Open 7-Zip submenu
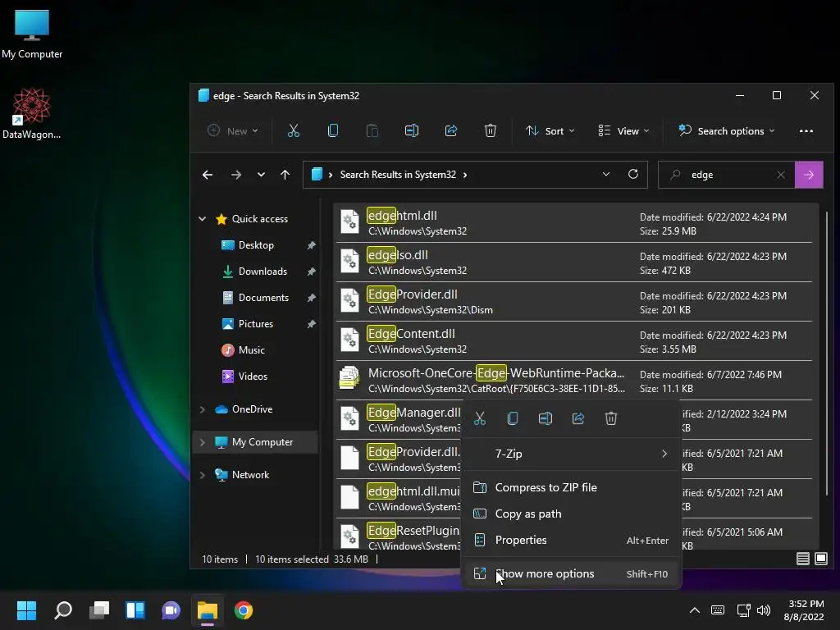This screenshot has height=630, width=840. 572,454
